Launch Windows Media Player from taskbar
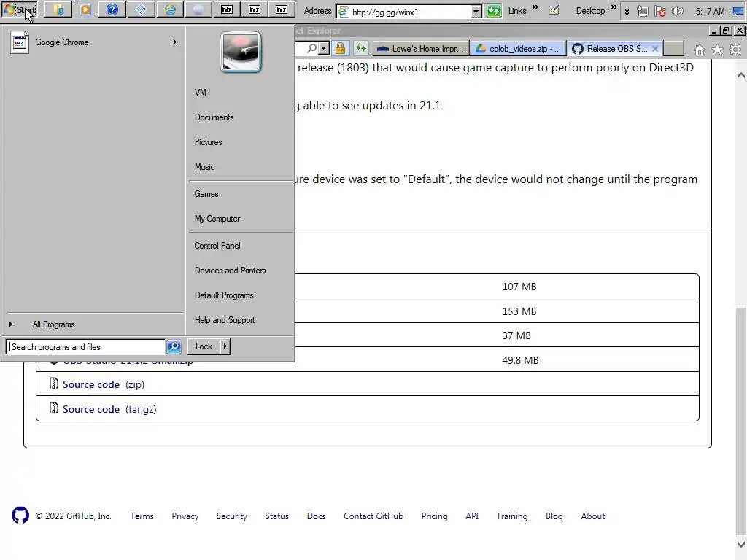747x560 pixels. point(85,9)
